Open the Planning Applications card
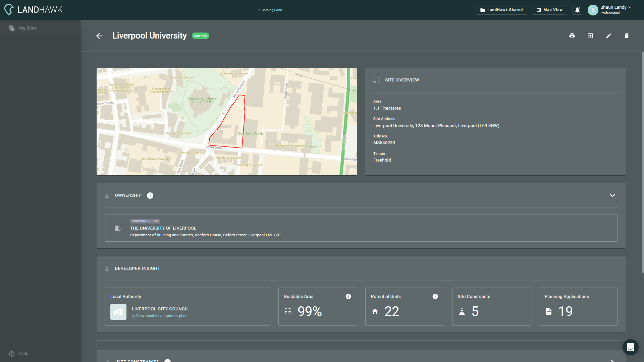Image resolution: width=644 pixels, height=362 pixels. (578, 307)
